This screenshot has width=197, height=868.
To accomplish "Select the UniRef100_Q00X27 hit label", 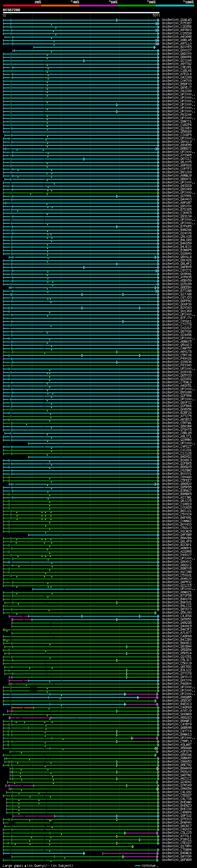I will tap(176, 50).
